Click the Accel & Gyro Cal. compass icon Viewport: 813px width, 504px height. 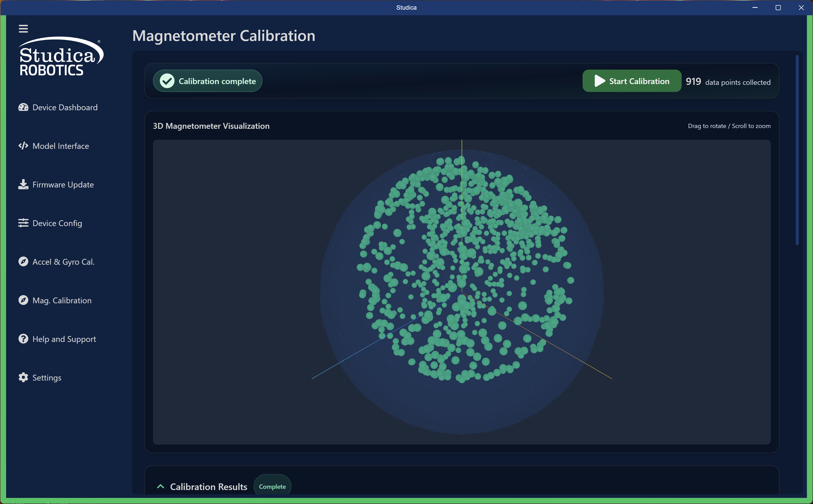[x=23, y=262]
